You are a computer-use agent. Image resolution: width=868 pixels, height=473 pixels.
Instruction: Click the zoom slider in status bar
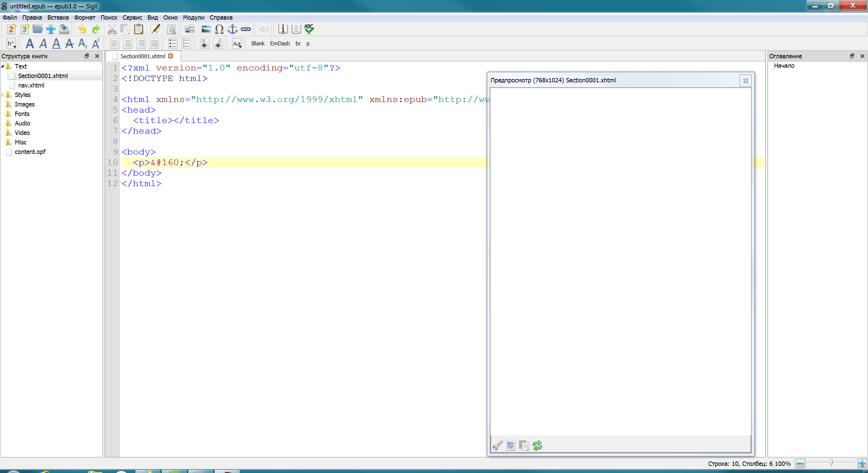831,463
